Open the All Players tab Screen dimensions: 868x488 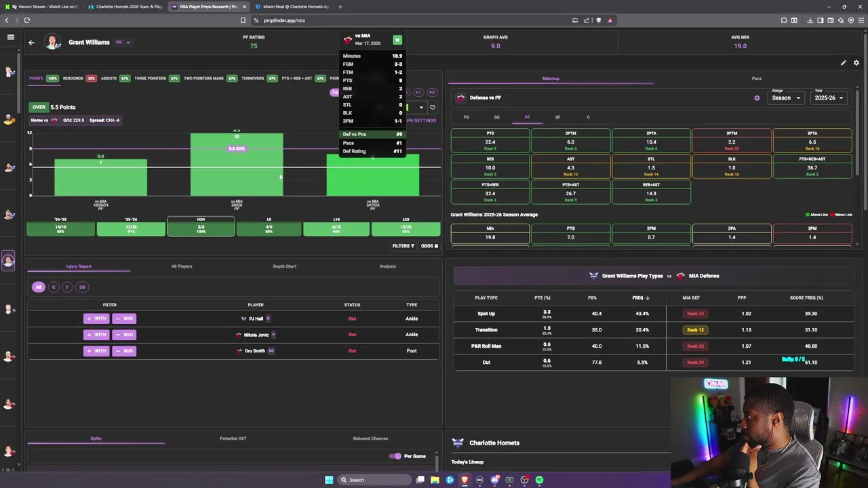(x=182, y=266)
